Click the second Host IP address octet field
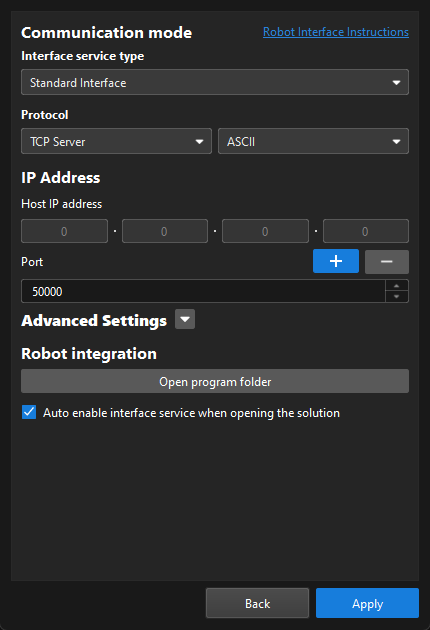The width and height of the screenshot is (430, 630). [165, 231]
